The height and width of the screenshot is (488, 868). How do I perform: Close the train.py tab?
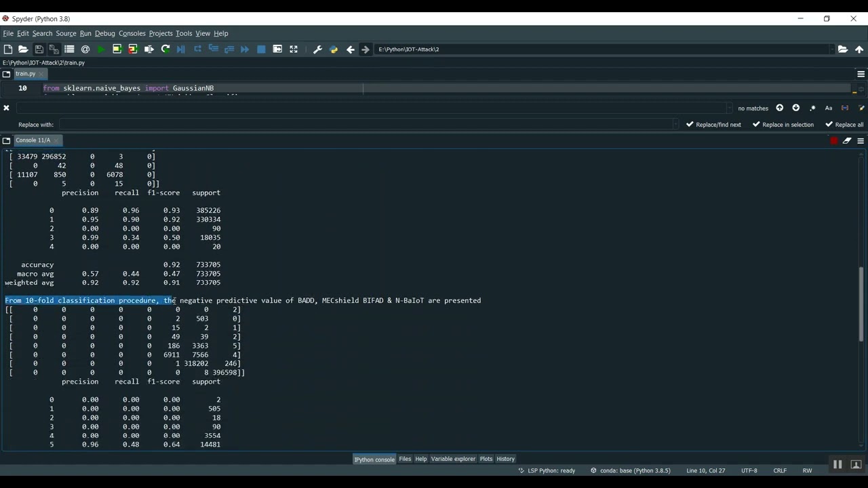pyautogui.click(x=41, y=74)
